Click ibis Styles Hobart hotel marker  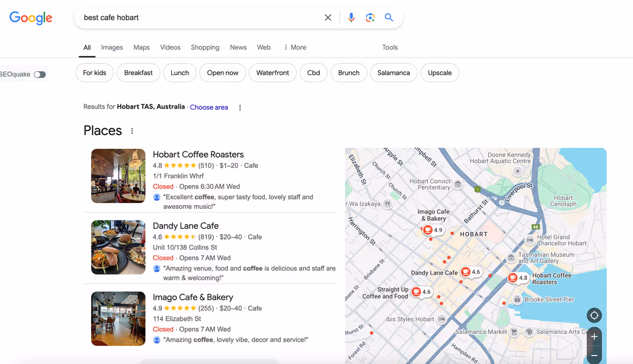pyautogui.click(x=442, y=319)
